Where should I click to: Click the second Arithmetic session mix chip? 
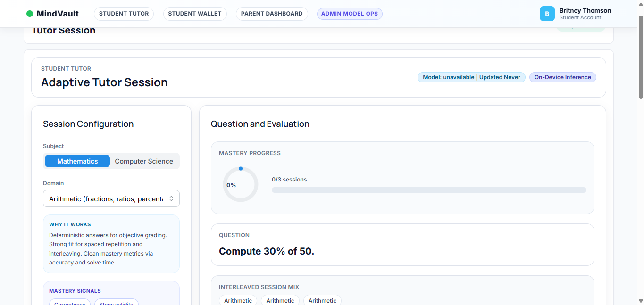pyautogui.click(x=280, y=300)
